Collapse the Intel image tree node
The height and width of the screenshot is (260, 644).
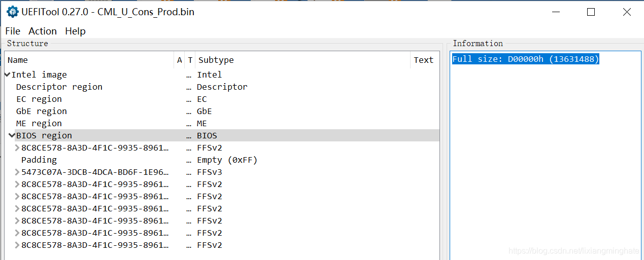pyautogui.click(x=8, y=75)
